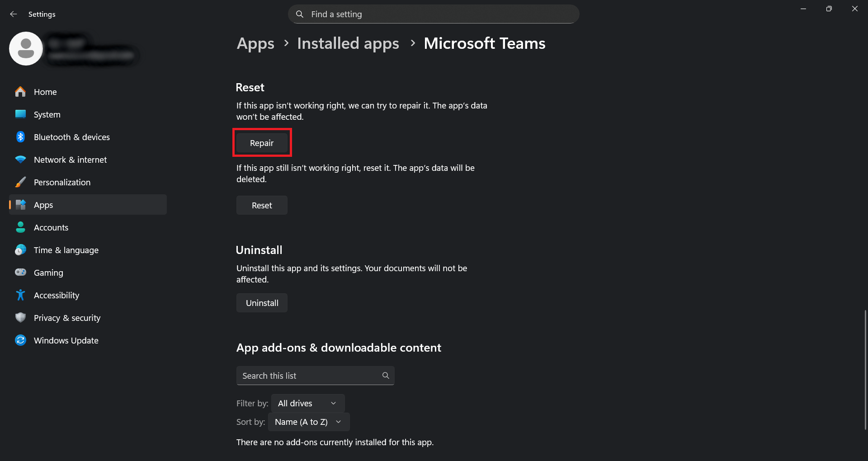Click the Repair button
The width and height of the screenshot is (868, 461).
(x=262, y=143)
